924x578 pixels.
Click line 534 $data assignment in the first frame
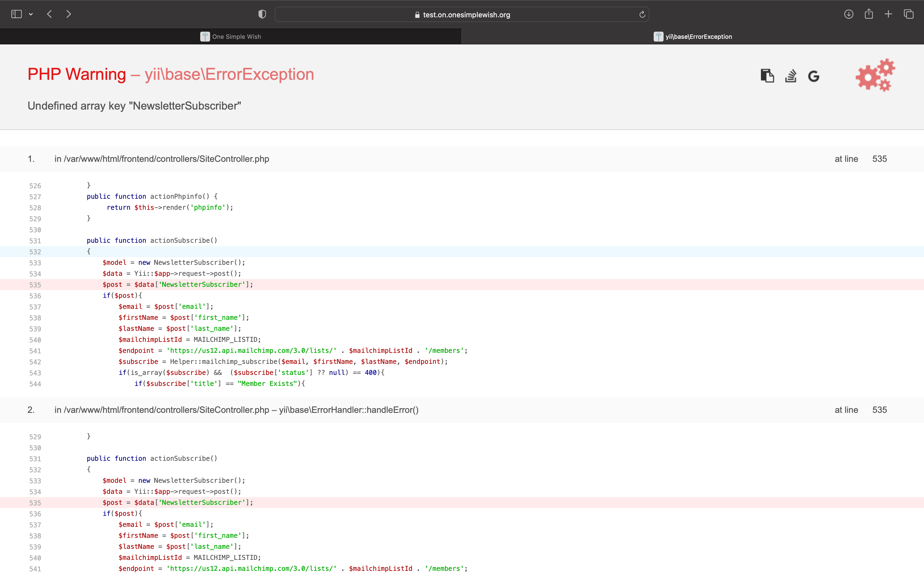pyautogui.click(x=172, y=273)
